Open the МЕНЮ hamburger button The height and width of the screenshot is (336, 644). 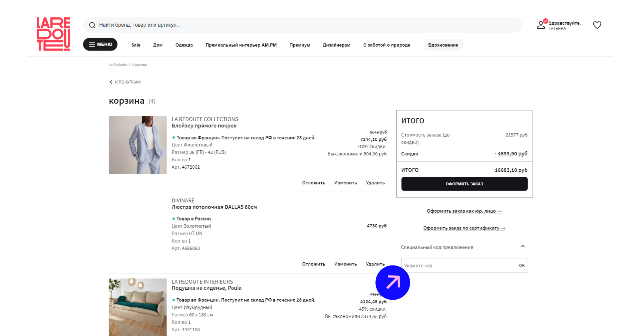100,44
